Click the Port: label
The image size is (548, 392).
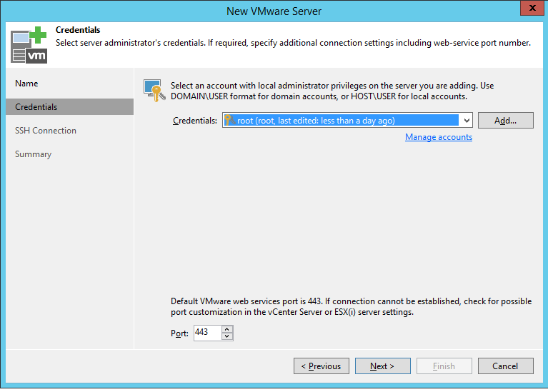point(179,333)
